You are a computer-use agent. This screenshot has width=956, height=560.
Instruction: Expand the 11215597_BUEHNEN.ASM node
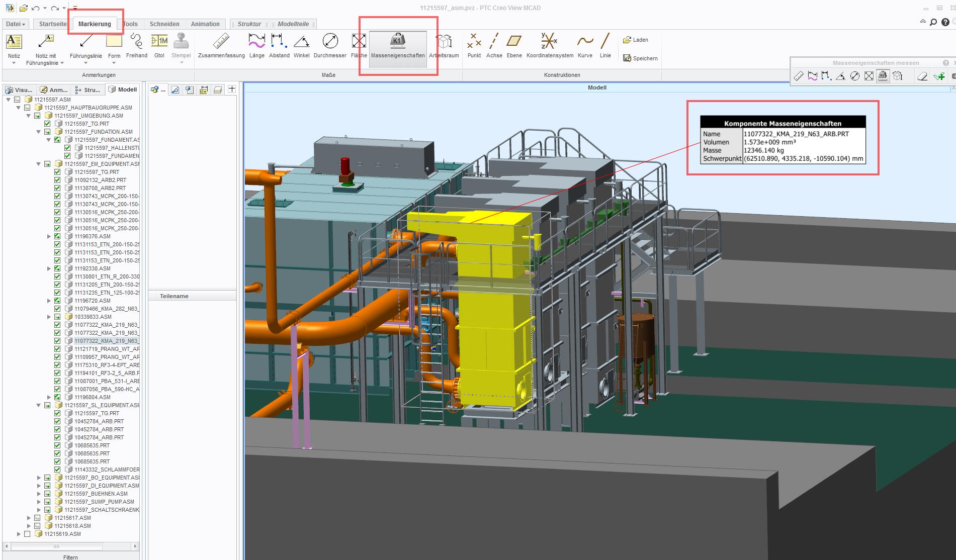click(x=39, y=494)
